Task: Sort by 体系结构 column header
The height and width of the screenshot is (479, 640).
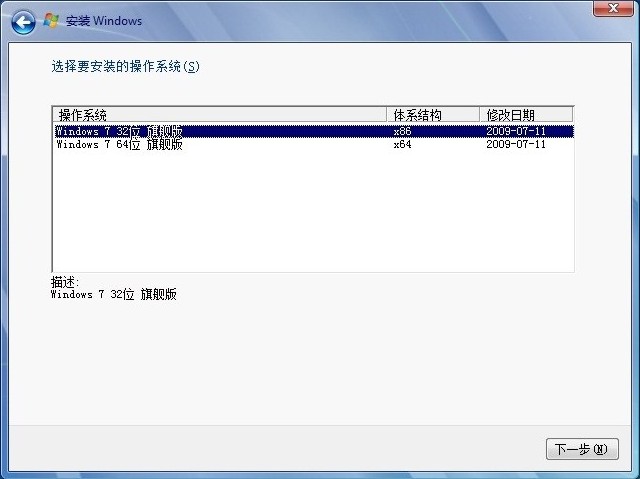Action: point(433,115)
